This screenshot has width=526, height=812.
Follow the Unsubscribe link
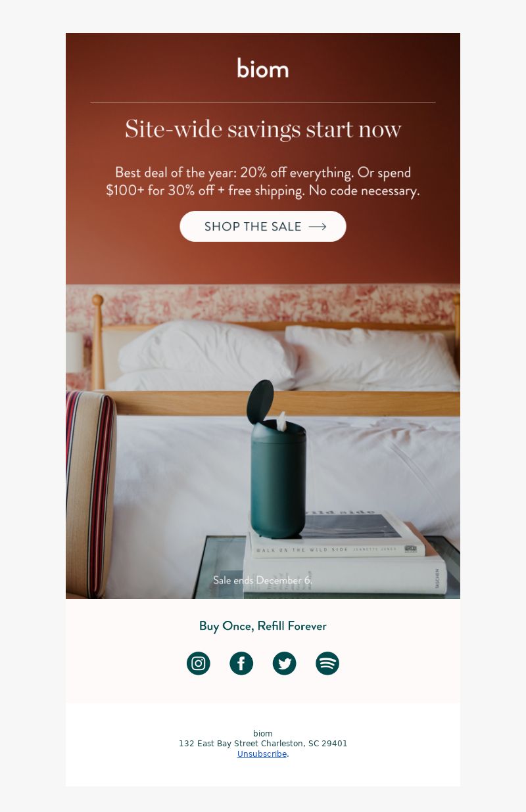[262, 754]
